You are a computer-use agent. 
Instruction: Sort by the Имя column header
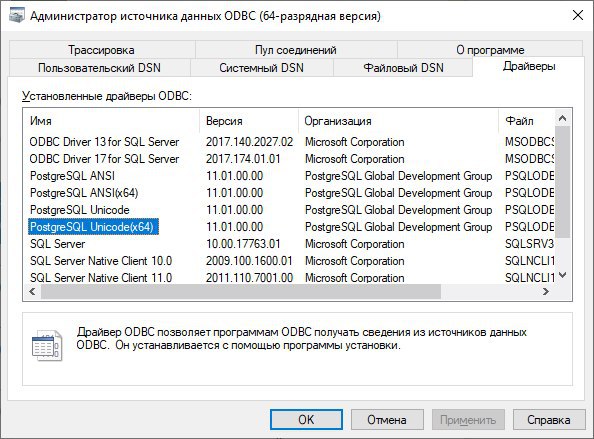(111, 121)
